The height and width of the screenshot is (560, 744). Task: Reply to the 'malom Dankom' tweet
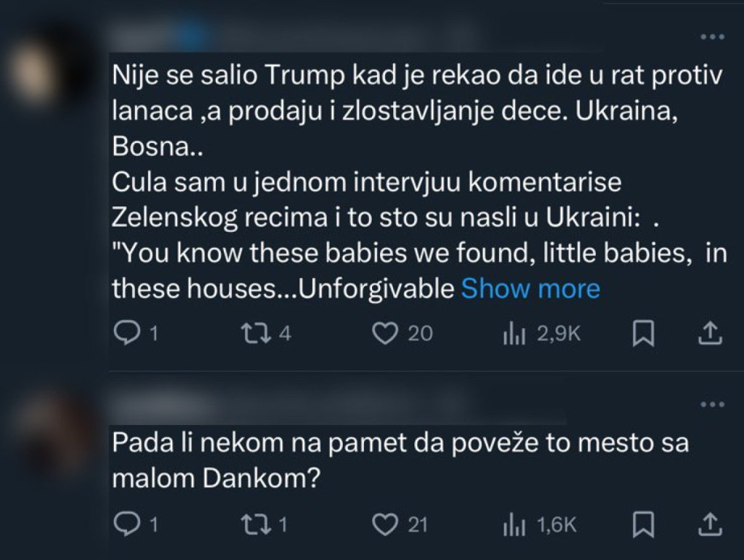129,524
